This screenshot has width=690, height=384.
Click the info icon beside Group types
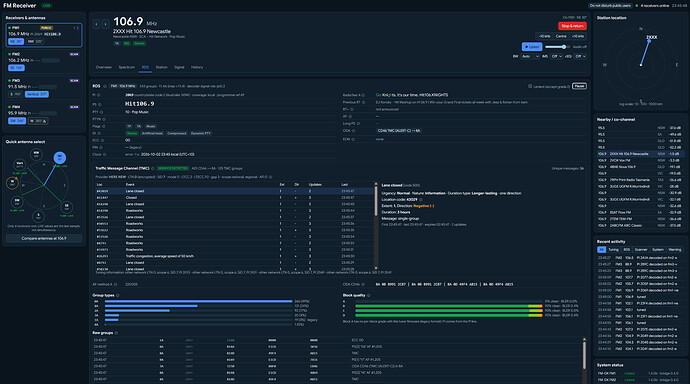point(117,295)
